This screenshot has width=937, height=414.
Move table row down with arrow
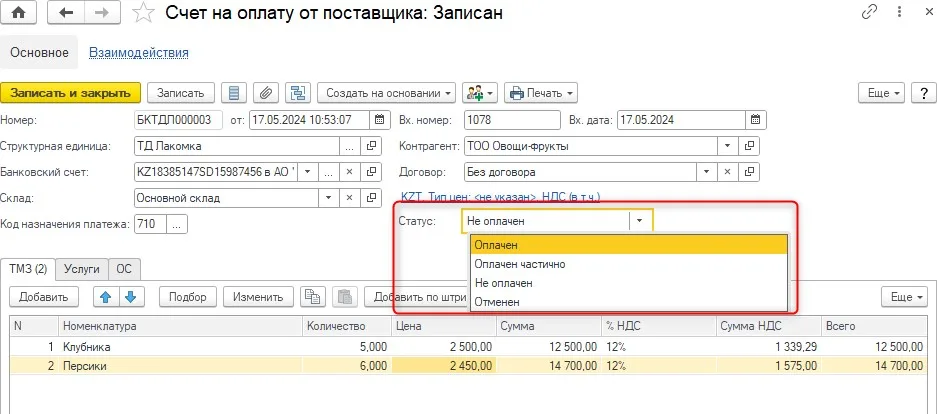[x=132, y=296]
